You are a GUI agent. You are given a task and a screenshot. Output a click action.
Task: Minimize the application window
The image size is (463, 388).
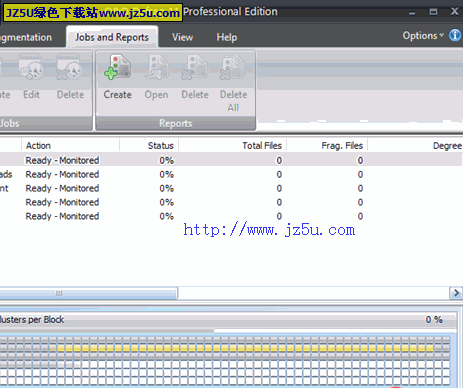pos(412,12)
